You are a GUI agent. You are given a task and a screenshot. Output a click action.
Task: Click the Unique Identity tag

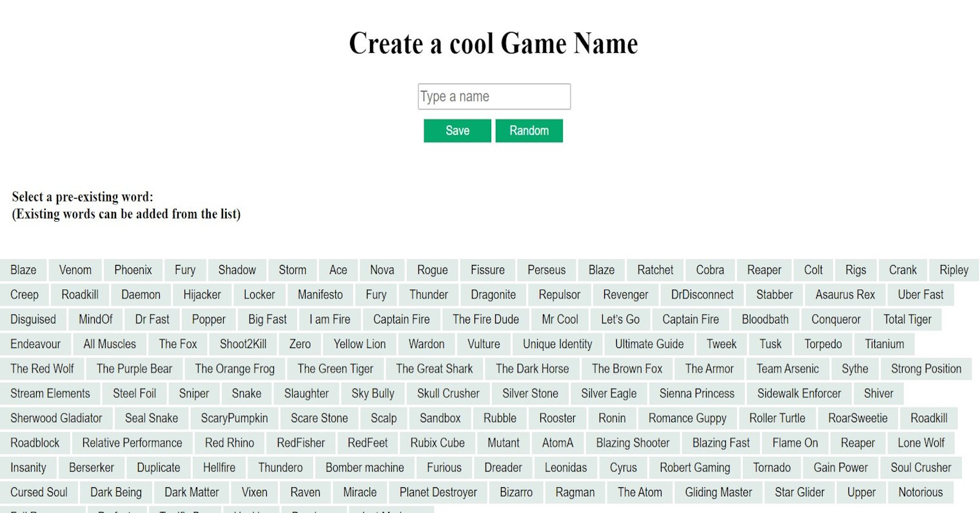(x=557, y=344)
